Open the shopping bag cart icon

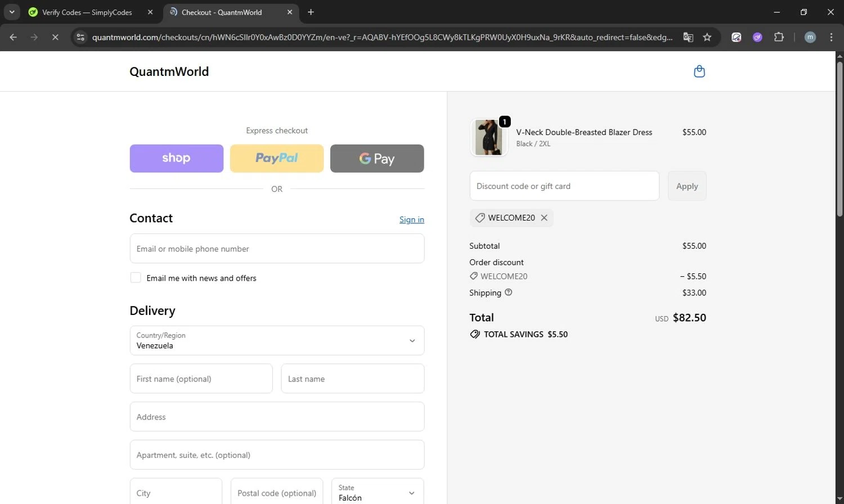[x=699, y=71]
